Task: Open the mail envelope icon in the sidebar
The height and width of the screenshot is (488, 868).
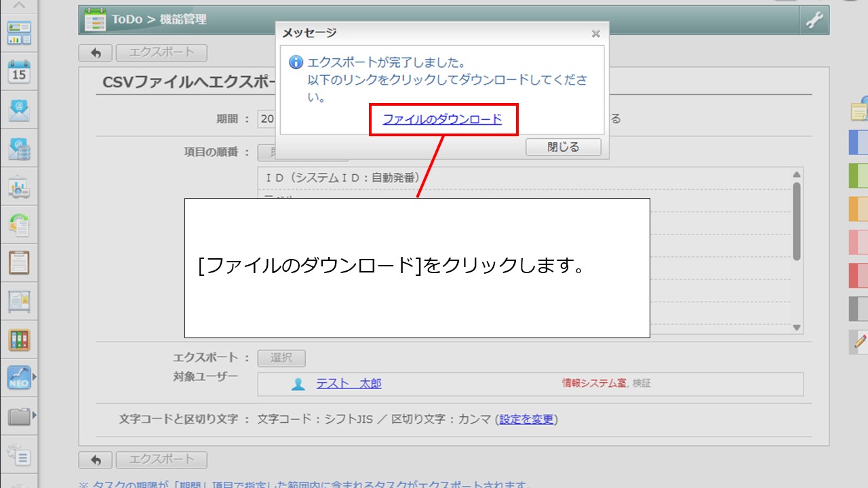Action: click(19, 110)
